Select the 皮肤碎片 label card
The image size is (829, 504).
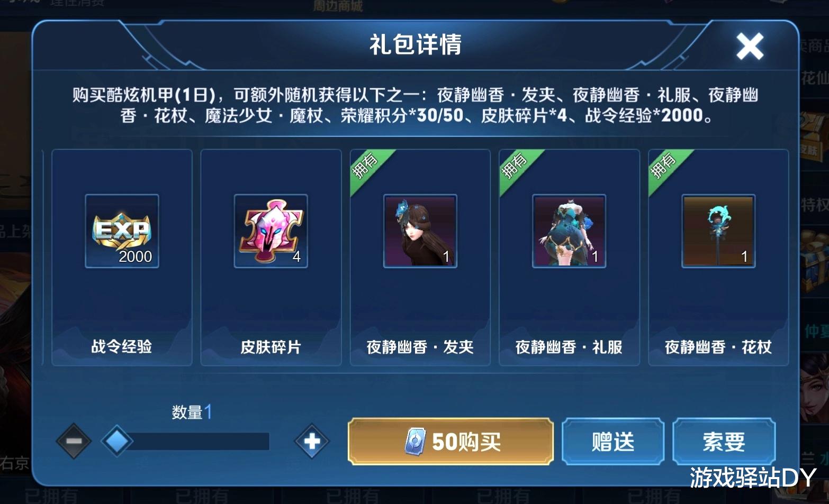[x=271, y=258]
